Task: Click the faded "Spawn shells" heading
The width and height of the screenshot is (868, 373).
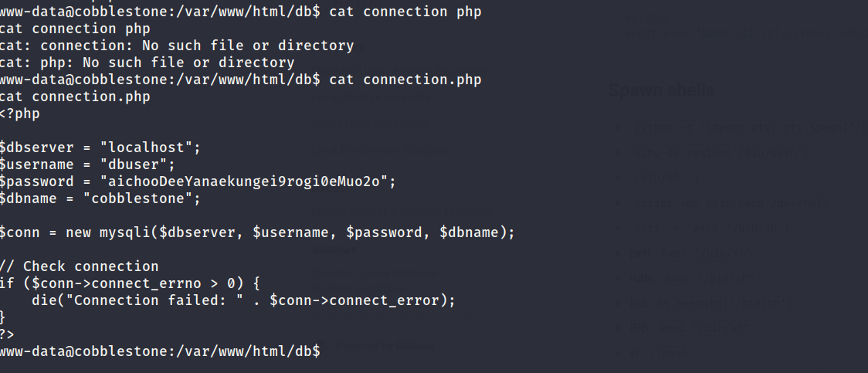Action: pyautogui.click(x=662, y=91)
